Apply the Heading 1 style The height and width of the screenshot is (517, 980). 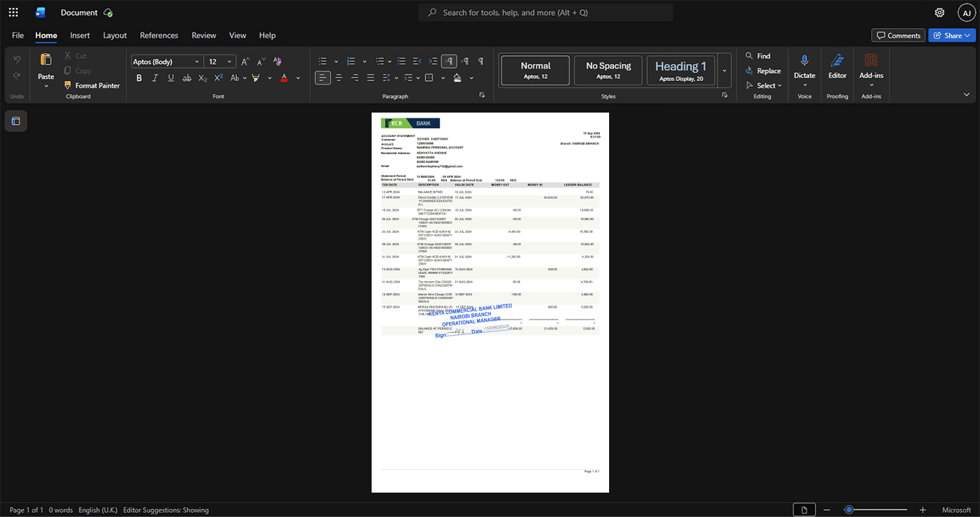681,71
